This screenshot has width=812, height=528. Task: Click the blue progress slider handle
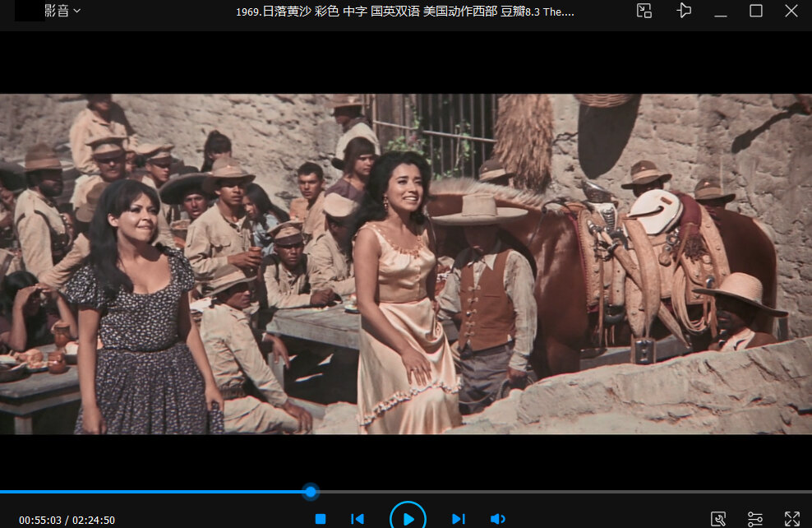(311, 491)
